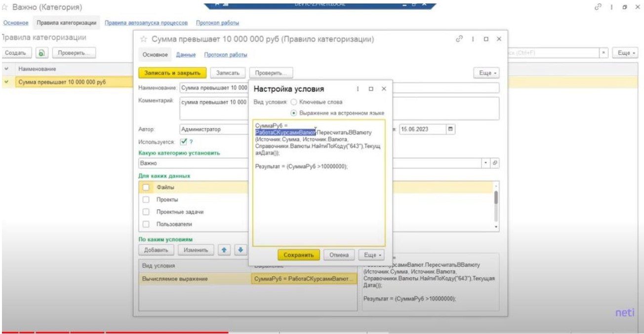Open the calendar picker by the date field
The width and height of the screenshot is (644, 334).
(450, 129)
